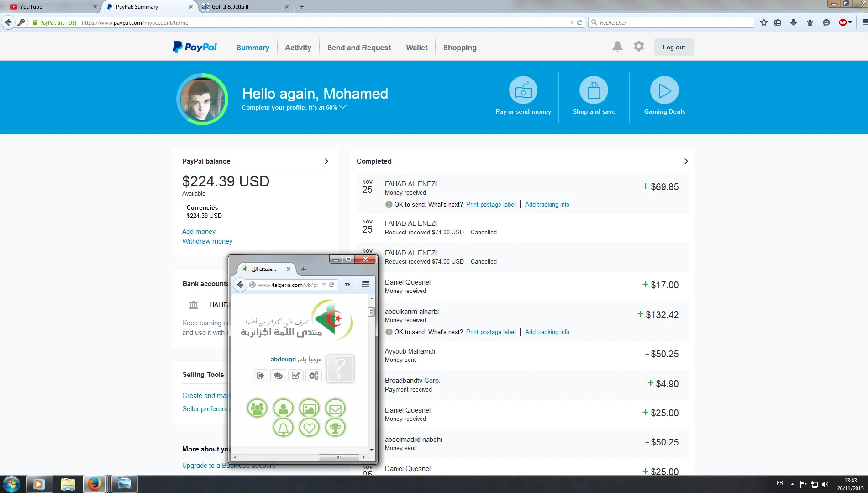
Task: Expand the PayPal balance arrow
Action: pyautogui.click(x=326, y=161)
